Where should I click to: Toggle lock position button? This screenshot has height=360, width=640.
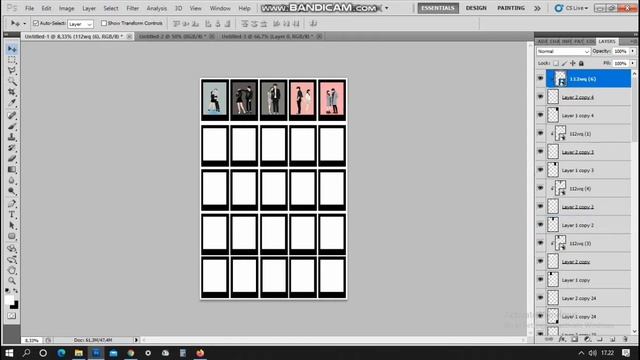573,63
